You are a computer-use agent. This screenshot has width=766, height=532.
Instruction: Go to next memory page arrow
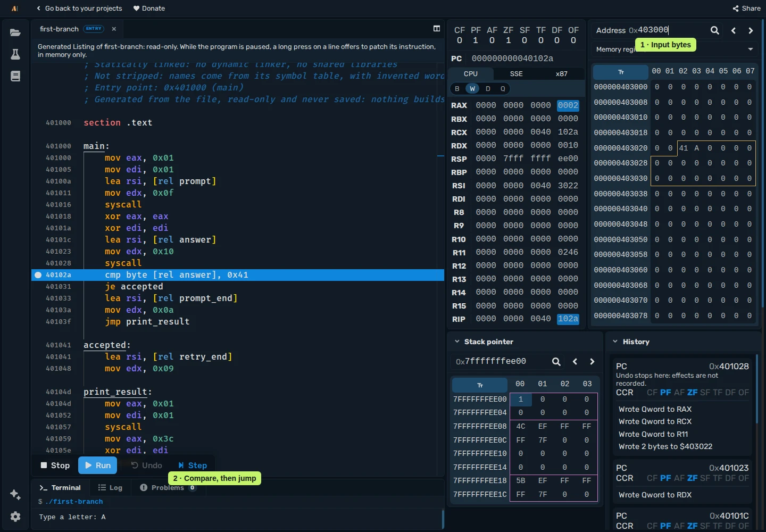(x=751, y=30)
